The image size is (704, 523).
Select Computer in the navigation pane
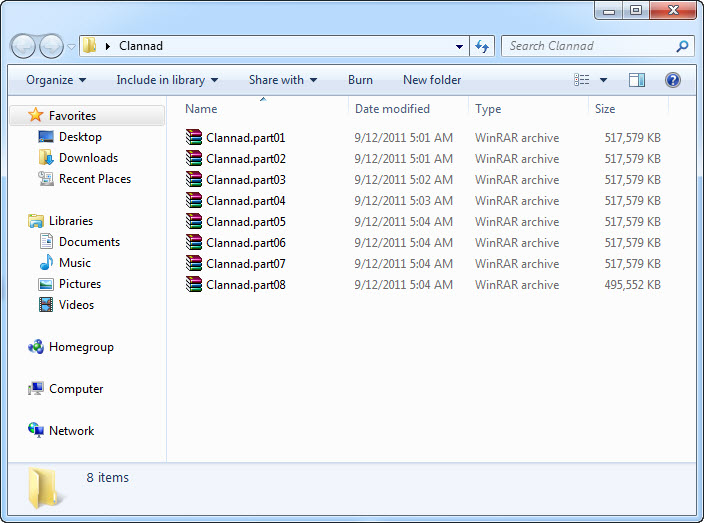click(x=76, y=389)
